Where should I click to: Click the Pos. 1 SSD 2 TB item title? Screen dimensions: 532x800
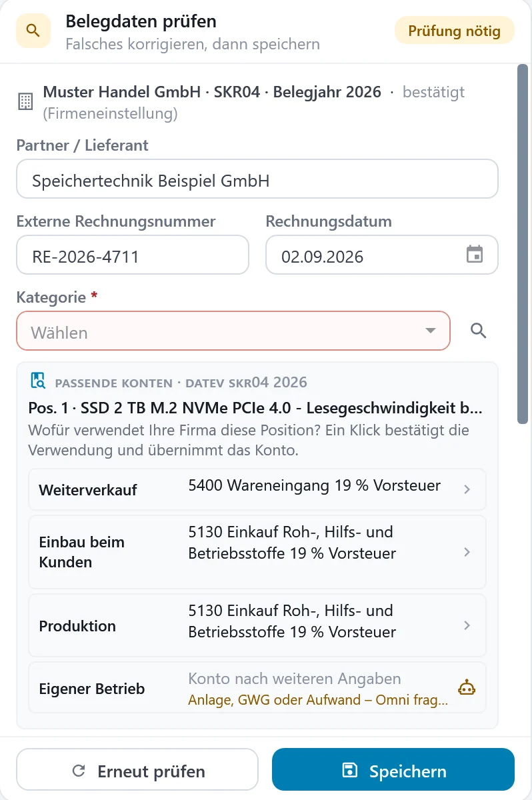click(255, 408)
